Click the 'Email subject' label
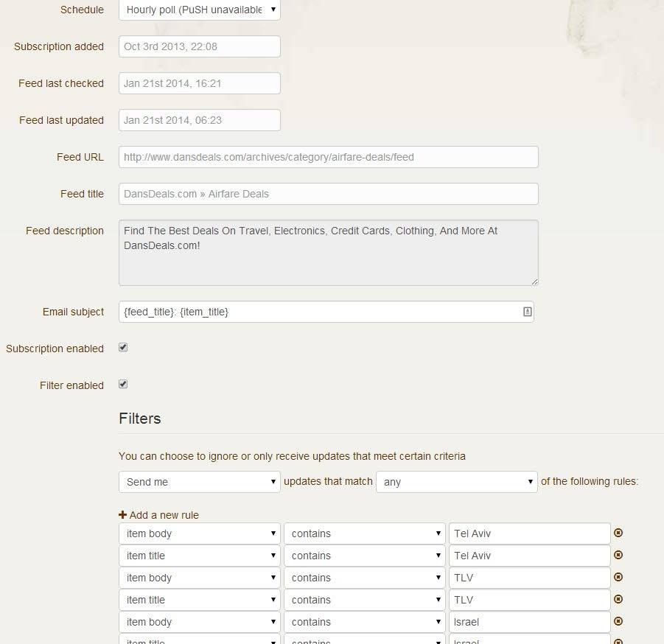664x644 pixels. [x=73, y=312]
